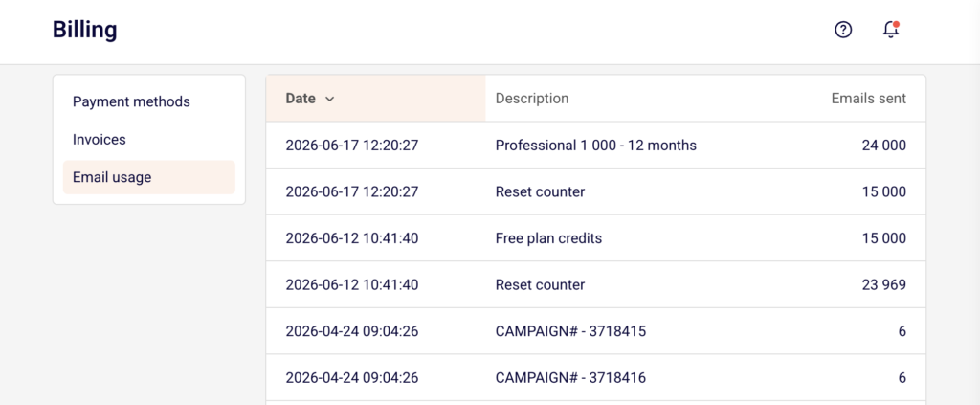The width and height of the screenshot is (980, 405).
Task: Open the help question mark icon
Action: (843, 30)
